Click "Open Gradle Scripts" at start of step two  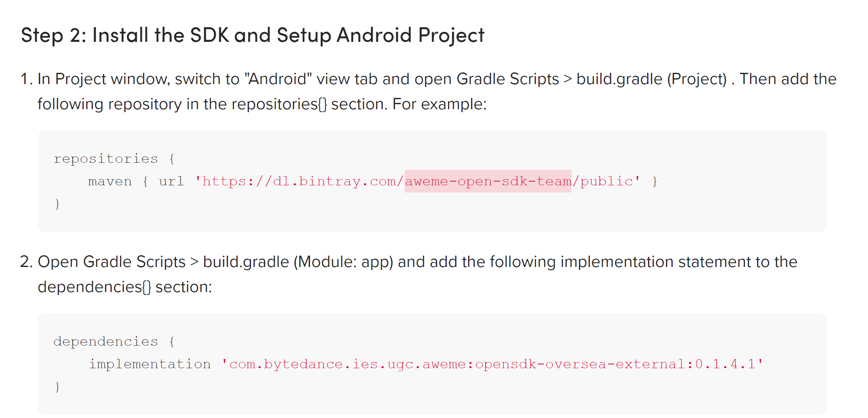pyautogui.click(x=111, y=262)
